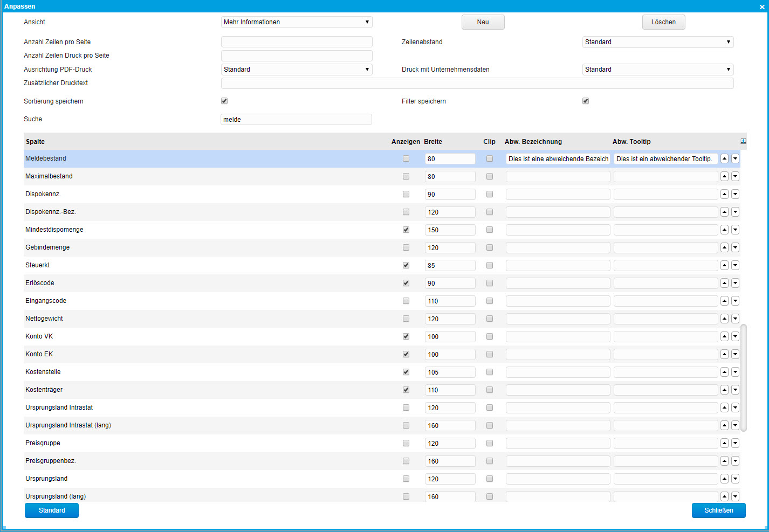Click the vertical scrollbar of the column list

pos(744,377)
